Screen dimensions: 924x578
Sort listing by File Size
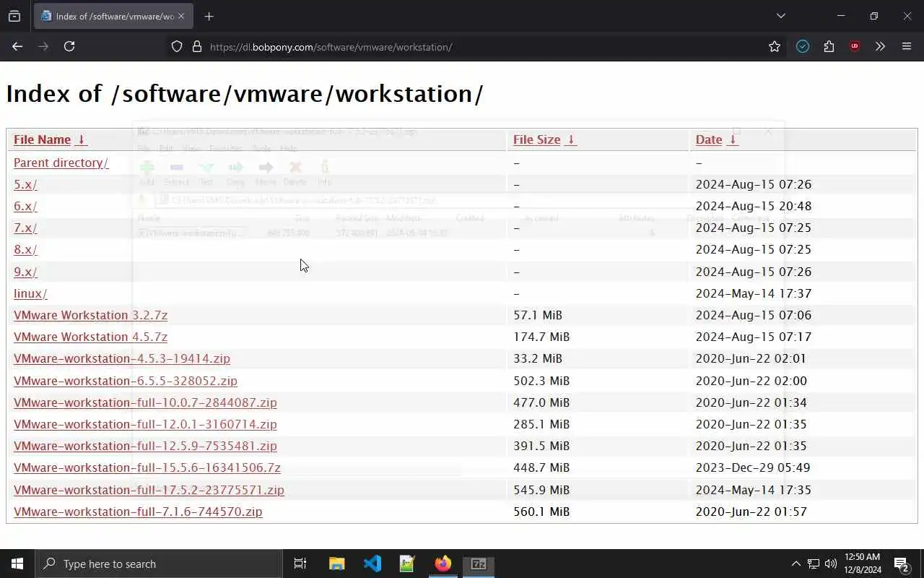coord(536,139)
